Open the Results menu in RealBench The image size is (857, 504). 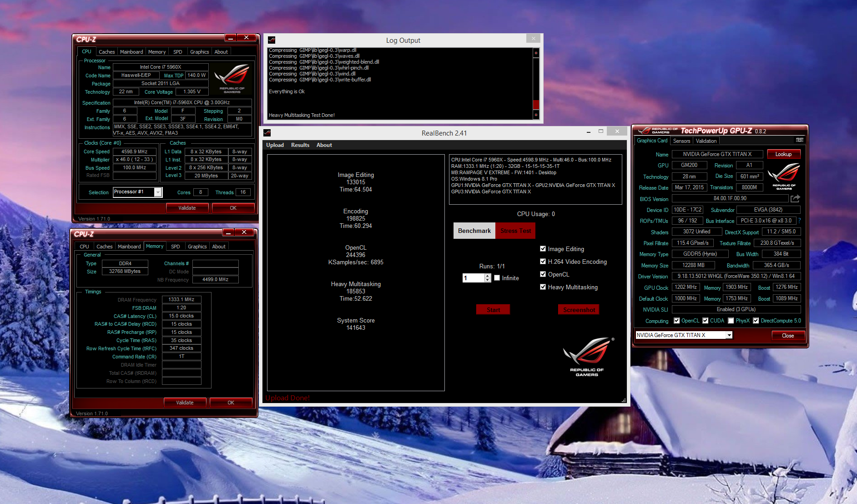tap(300, 145)
